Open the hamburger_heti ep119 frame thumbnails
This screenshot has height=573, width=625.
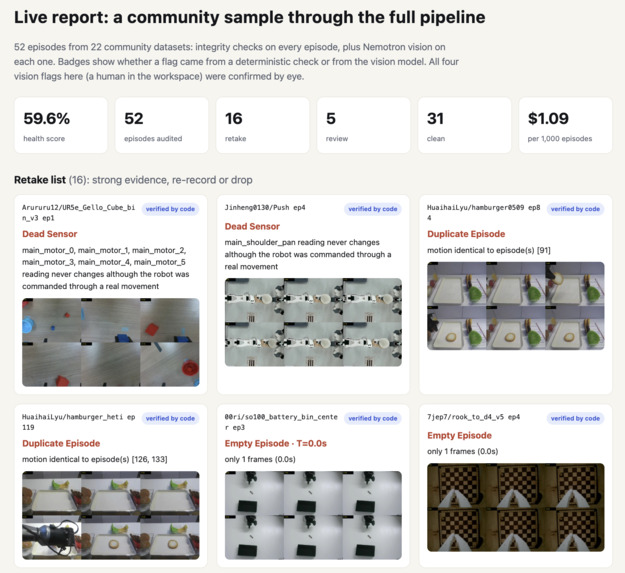[x=111, y=515]
